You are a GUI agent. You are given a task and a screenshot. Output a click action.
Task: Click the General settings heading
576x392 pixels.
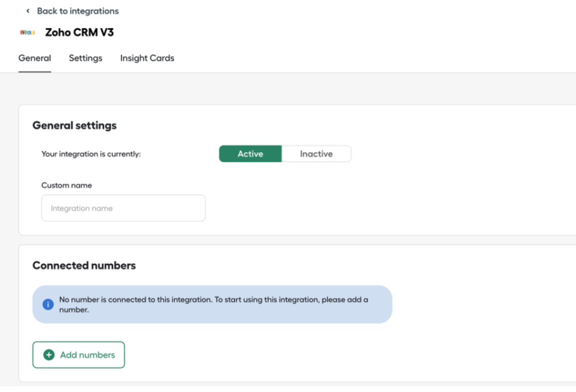pyautogui.click(x=75, y=125)
